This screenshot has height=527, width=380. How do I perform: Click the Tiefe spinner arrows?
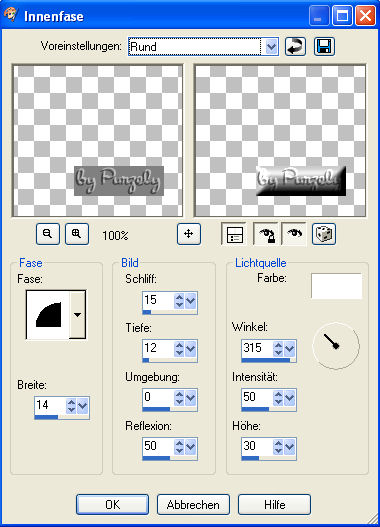tap(179, 349)
